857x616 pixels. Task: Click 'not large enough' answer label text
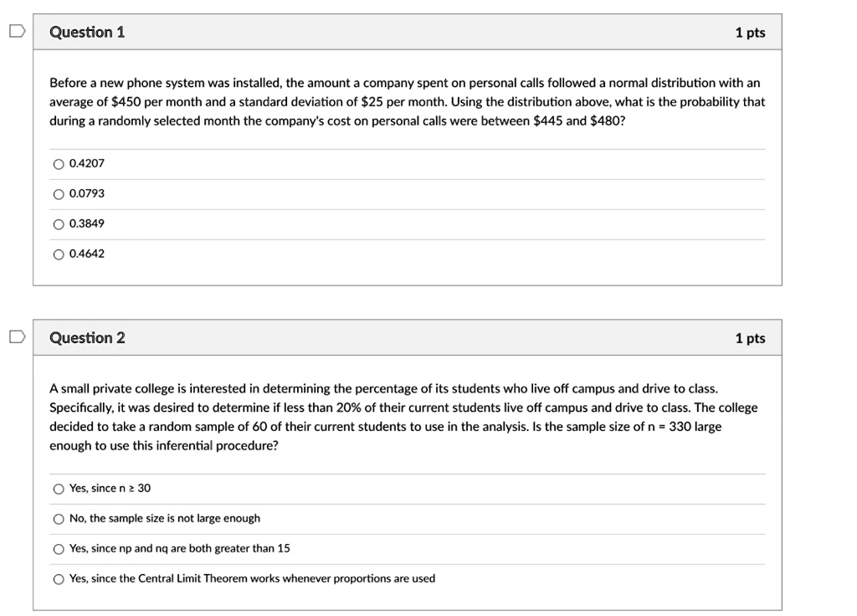(x=165, y=518)
